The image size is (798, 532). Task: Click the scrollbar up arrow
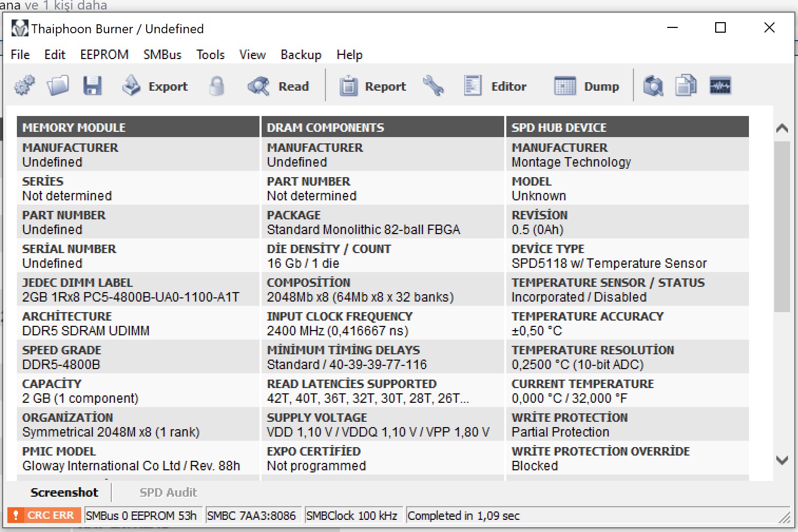point(782,128)
